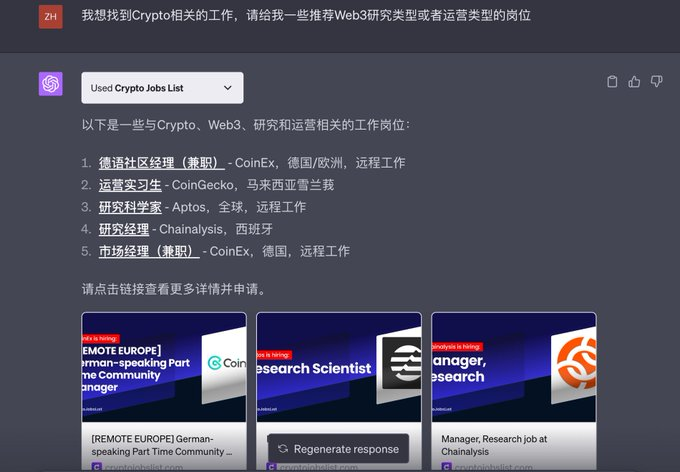Give the response a thumbs down
The width and height of the screenshot is (680, 472).
656,82
